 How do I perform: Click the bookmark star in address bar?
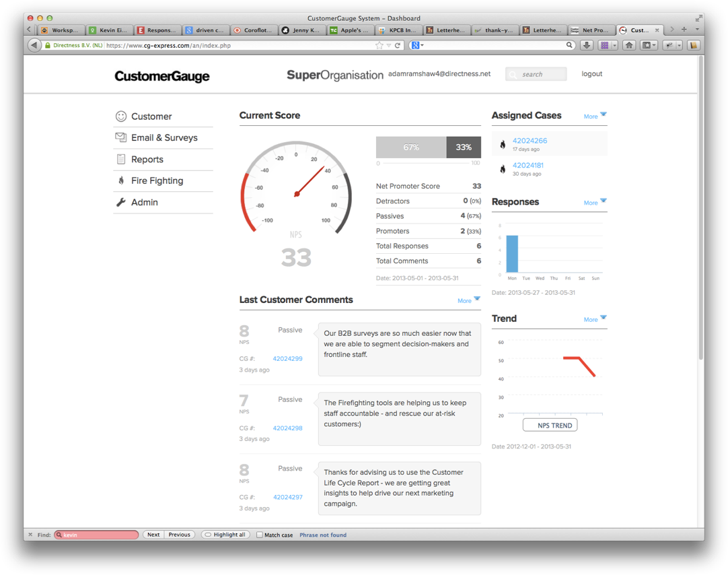379,45
